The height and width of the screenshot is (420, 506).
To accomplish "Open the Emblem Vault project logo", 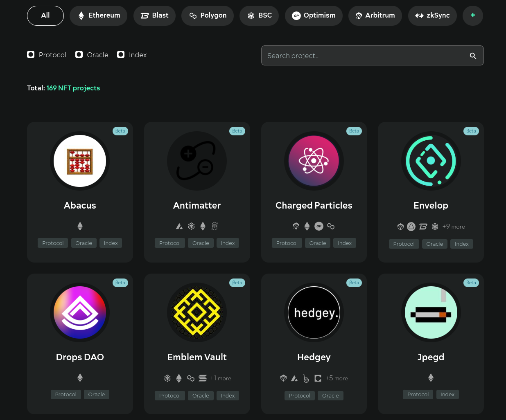I will [197, 312].
